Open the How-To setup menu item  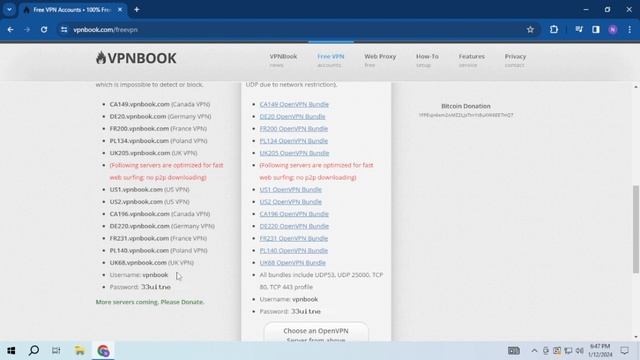point(427,60)
